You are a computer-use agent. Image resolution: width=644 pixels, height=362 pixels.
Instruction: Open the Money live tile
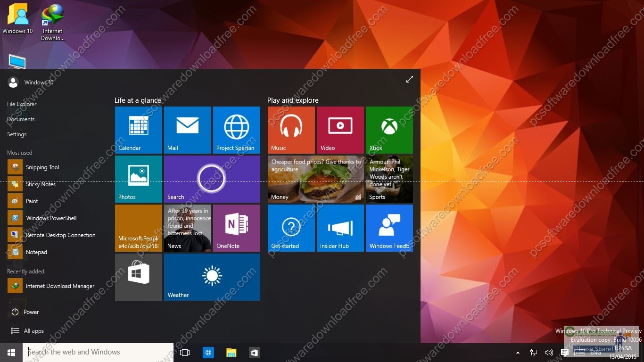click(x=316, y=179)
